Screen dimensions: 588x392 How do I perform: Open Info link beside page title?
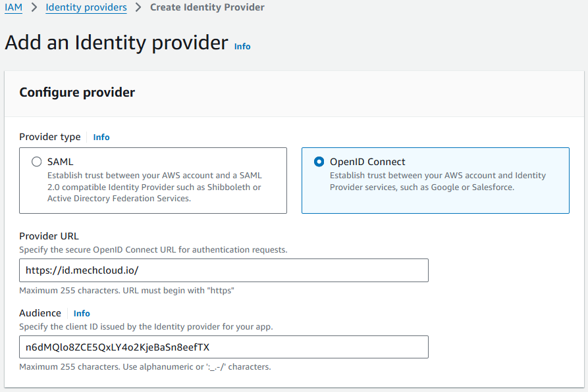pyautogui.click(x=242, y=47)
